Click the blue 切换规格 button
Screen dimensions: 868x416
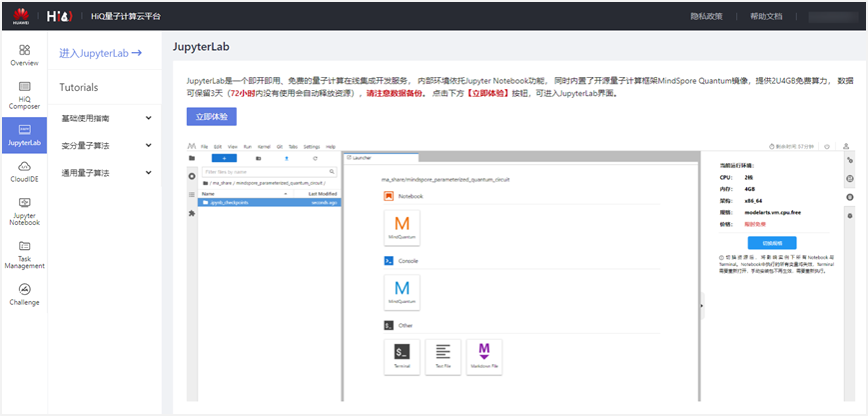pyautogui.click(x=772, y=243)
